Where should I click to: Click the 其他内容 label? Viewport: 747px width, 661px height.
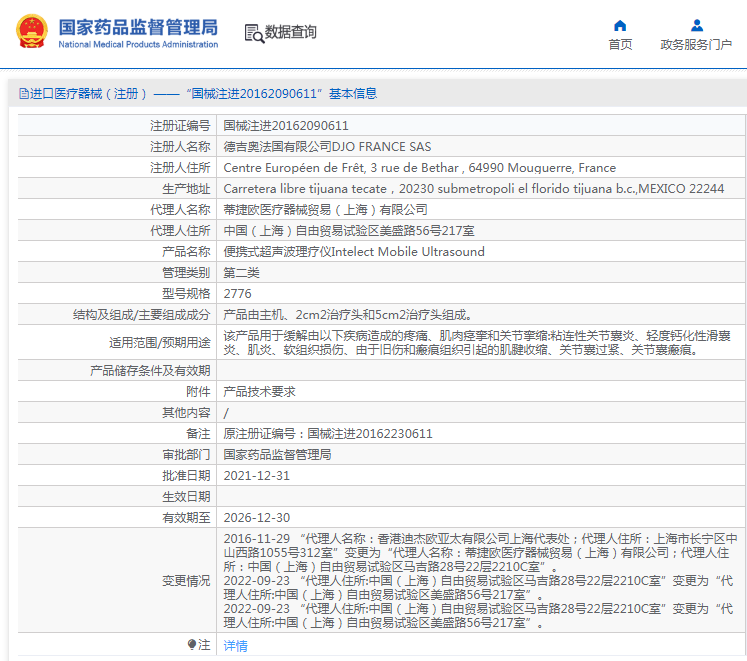pyautogui.click(x=186, y=413)
